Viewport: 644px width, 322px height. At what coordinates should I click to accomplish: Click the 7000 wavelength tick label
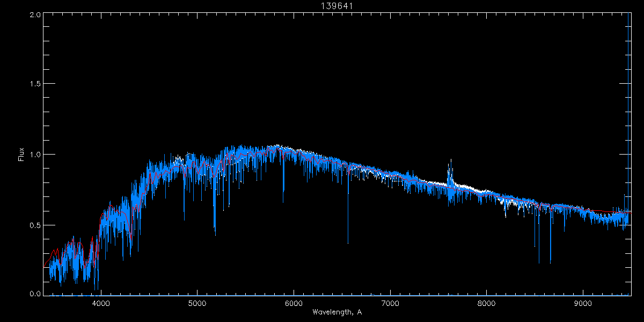390,303
